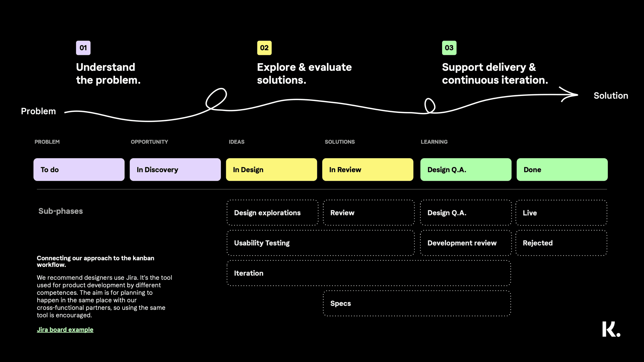The image size is (644, 362).
Task: Select the Development review sub-phase box
Action: [x=466, y=243]
